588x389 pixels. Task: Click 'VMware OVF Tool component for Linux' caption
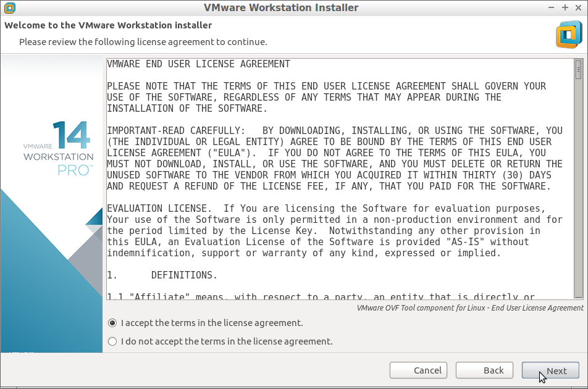(470, 308)
